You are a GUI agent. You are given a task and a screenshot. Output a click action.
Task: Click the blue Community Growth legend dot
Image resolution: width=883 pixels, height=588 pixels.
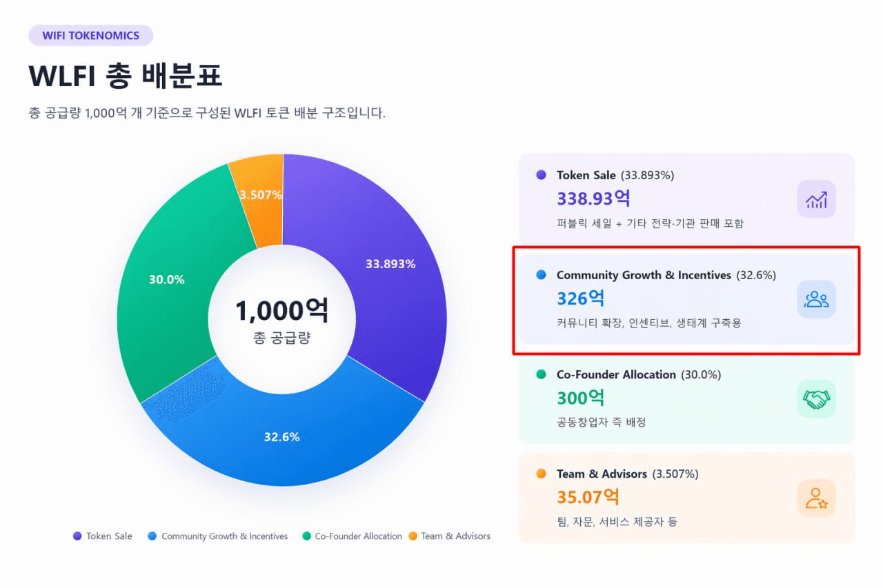tap(152, 536)
